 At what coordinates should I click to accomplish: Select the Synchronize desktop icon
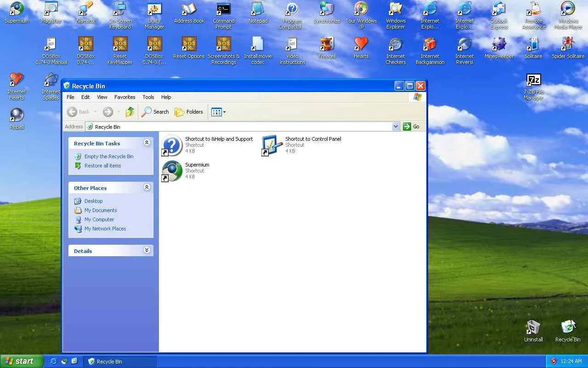[327, 13]
